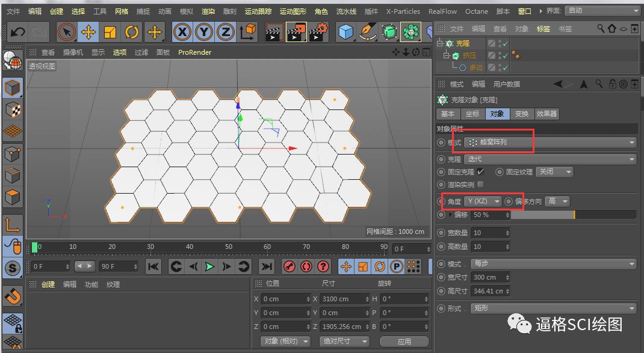Click the radio dot beside 宽尺寸
Screen dimensions: 644x353
tap(441, 277)
